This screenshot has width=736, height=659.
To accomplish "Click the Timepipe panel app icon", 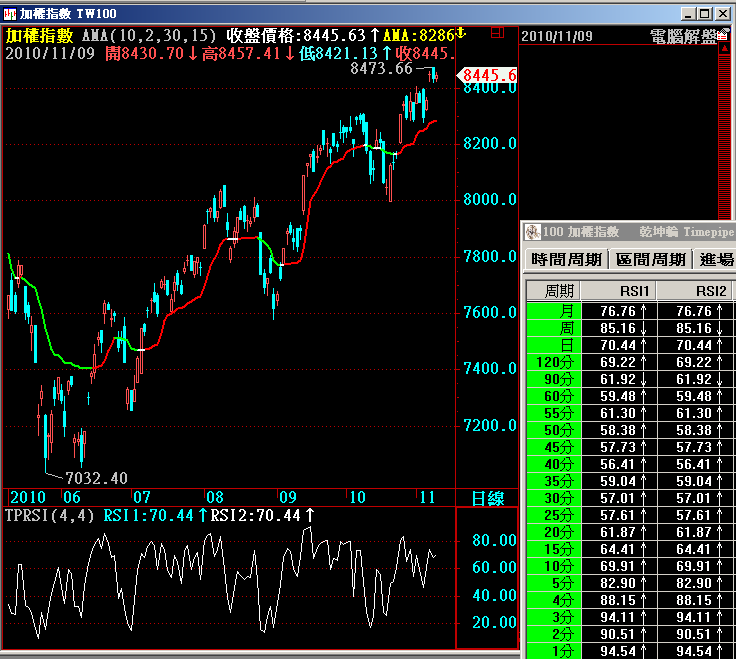I will pos(532,232).
